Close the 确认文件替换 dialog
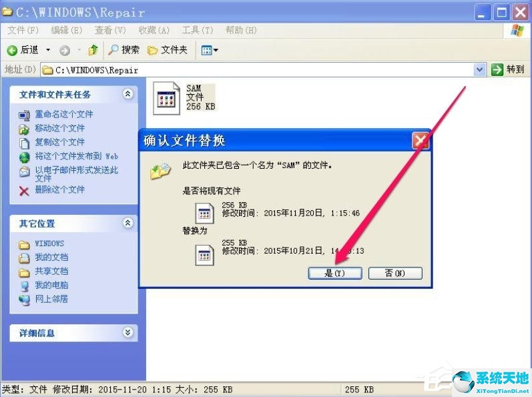The image size is (532, 397). [x=420, y=141]
